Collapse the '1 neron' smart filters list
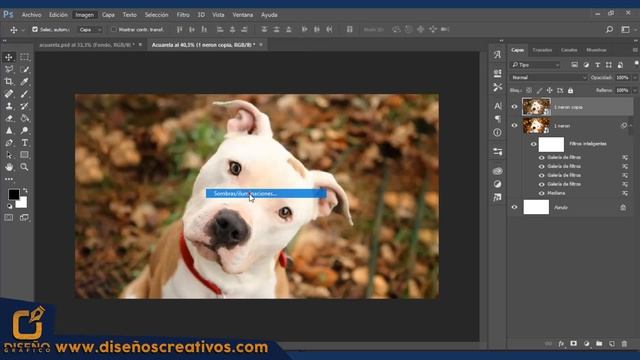640x360 pixels. (631, 126)
